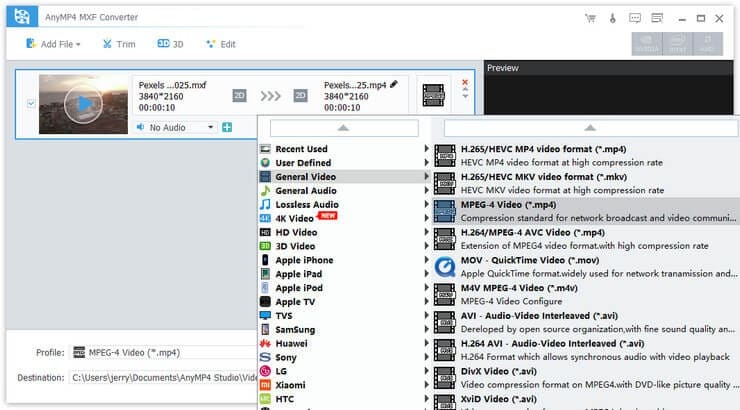Select General Video category

[345, 177]
